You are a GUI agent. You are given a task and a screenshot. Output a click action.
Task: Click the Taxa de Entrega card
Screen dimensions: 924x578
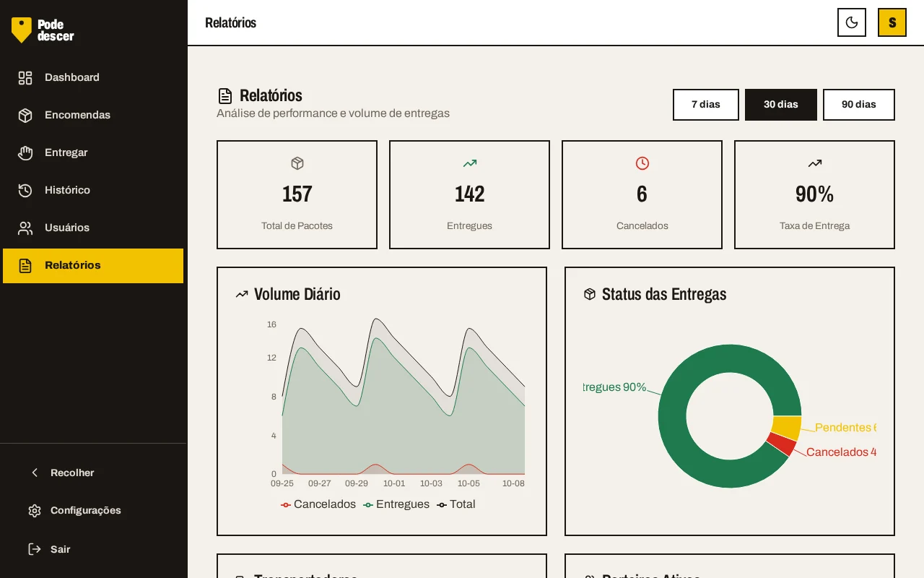coord(814,195)
